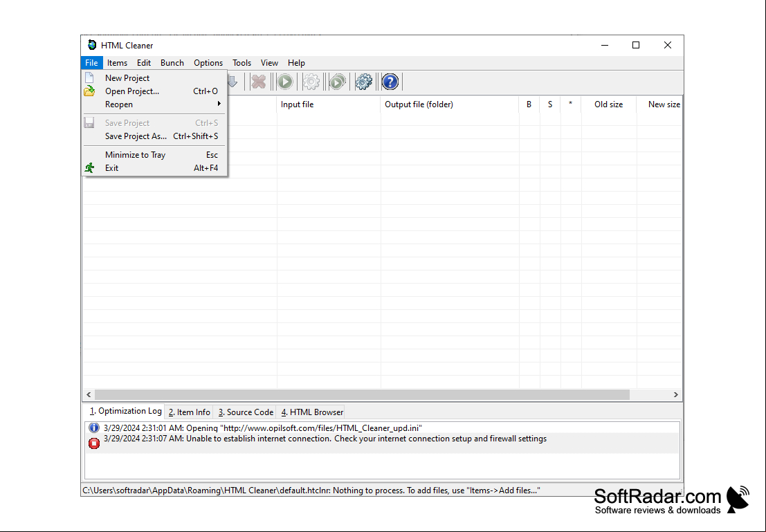Select the log line about opening HTML_Cleaner_upd.ini
This screenshot has width=766, height=532.
[x=382, y=428]
